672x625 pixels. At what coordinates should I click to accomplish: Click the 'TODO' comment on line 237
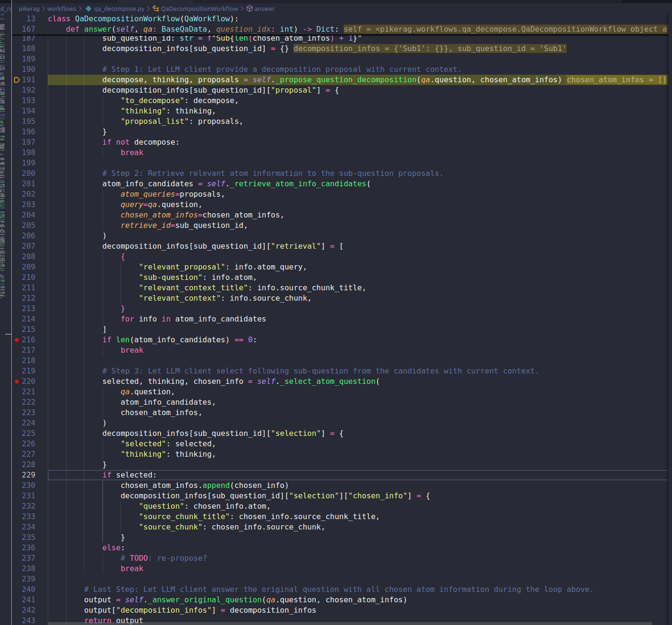(138, 558)
